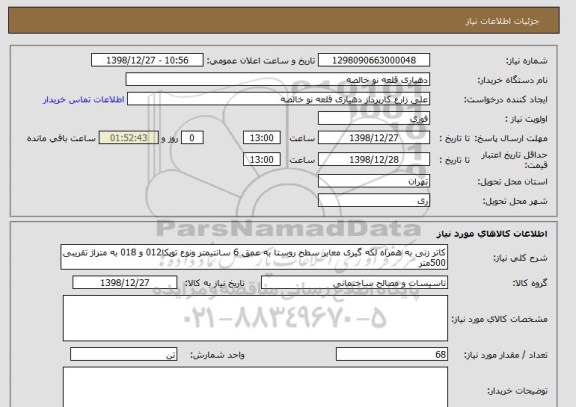Viewport: 576px width, 407px height.
Task: Click the deadline hour field beside 1398/12/27
Action: (x=262, y=138)
